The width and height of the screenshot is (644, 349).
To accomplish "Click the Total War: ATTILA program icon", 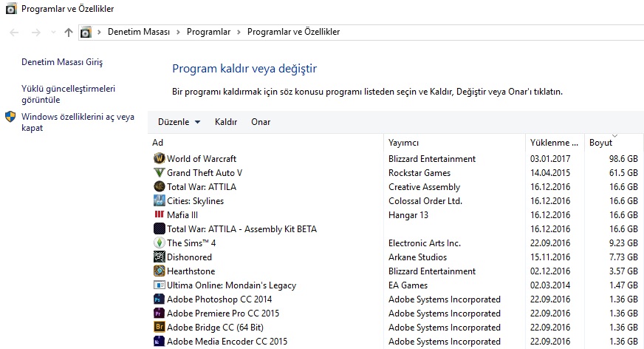I will click(159, 186).
